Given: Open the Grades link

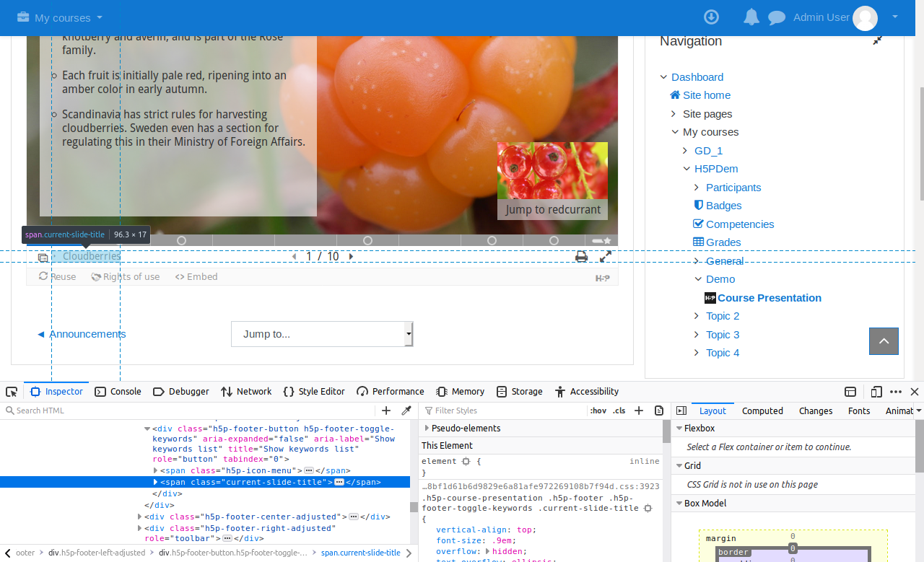Looking at the screenshot, I should click(723, 242).
